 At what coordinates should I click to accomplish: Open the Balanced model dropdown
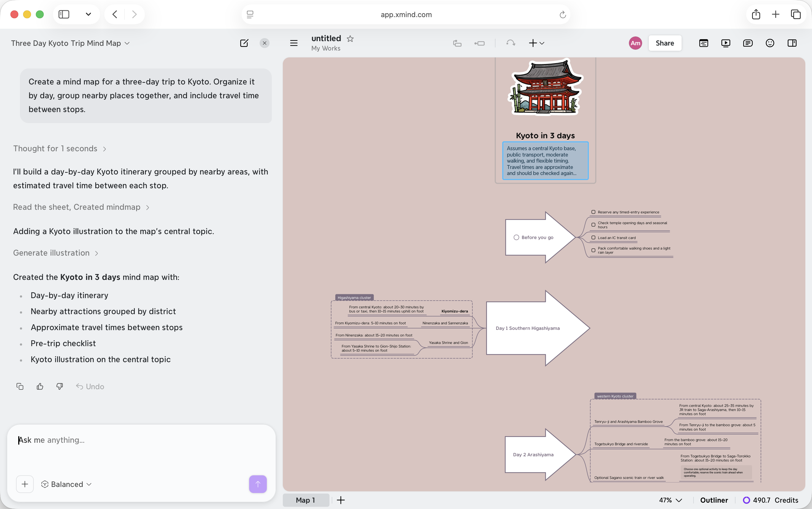pos(66,484)
